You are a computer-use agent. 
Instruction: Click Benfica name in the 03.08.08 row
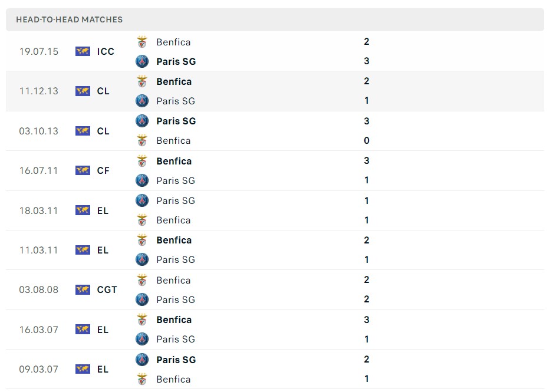point(173,280)
